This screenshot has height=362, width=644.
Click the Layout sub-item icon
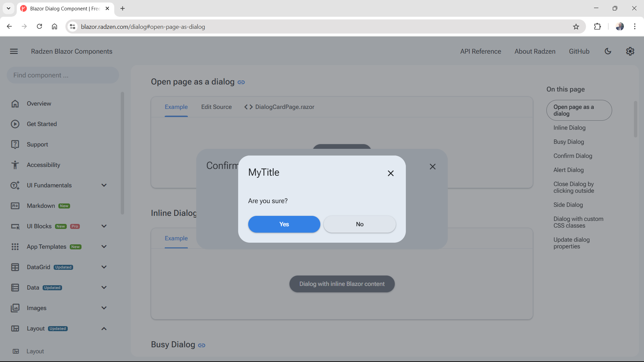point(16,351)
